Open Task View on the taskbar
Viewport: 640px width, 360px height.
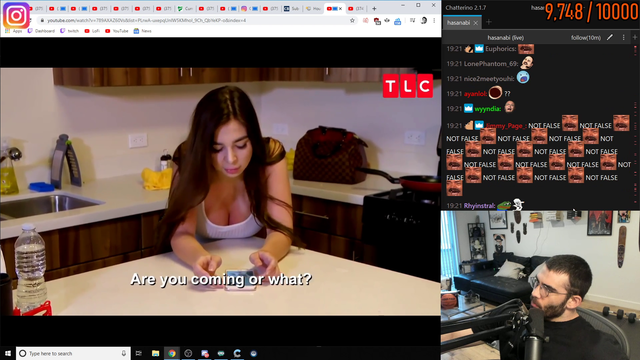click(x=138, y=353)
